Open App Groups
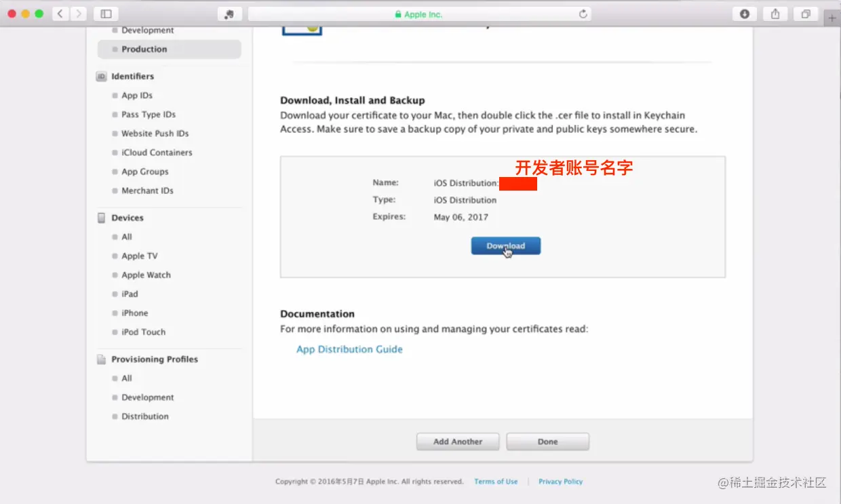 click(x=144, y=172)
